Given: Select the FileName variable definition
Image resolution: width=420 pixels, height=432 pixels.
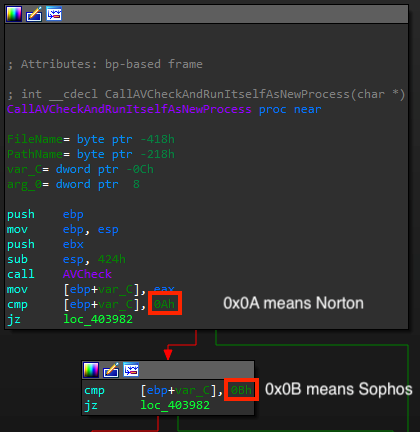Looking at the screenshot, I should pos(91,139).
